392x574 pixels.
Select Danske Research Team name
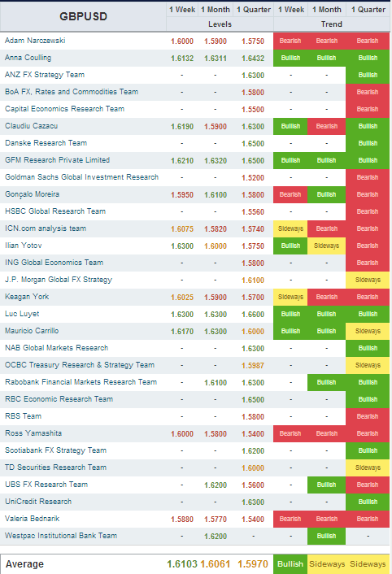(x=46, y=143)
